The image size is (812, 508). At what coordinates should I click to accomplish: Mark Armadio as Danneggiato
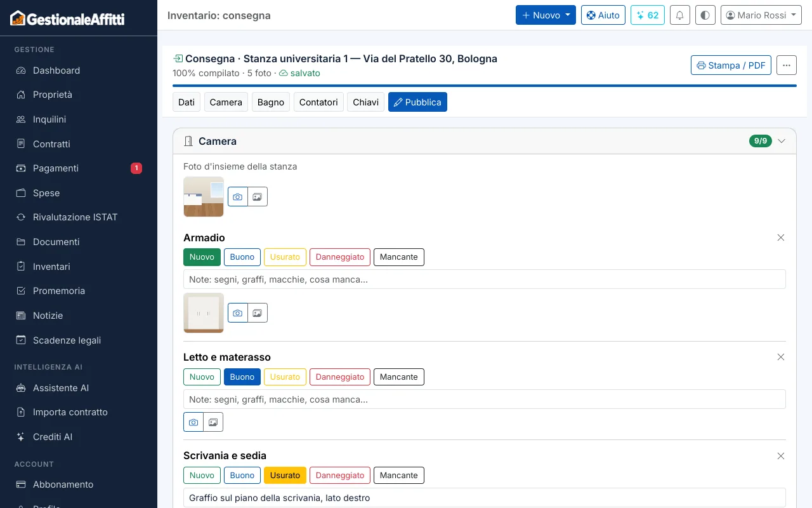click(340, 257)
